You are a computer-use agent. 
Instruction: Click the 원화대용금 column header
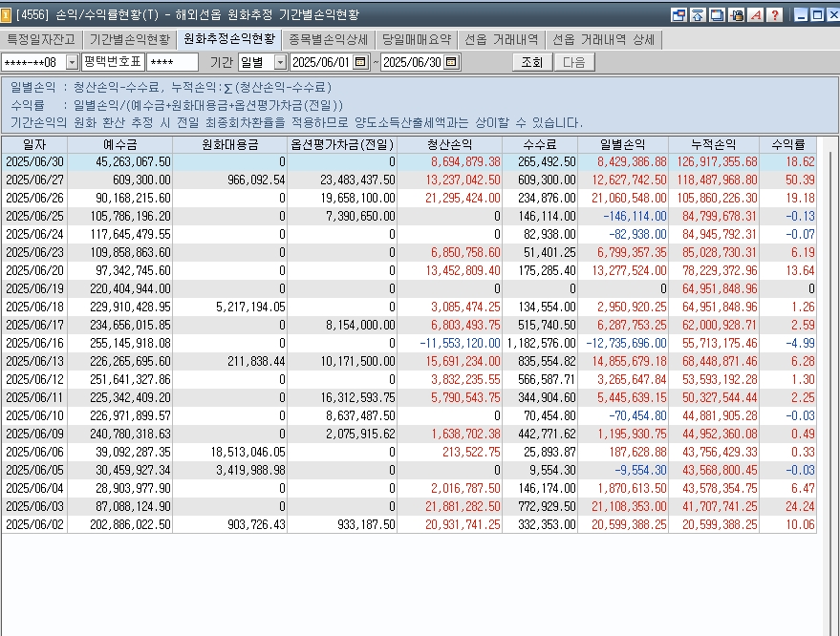point(229,144)
